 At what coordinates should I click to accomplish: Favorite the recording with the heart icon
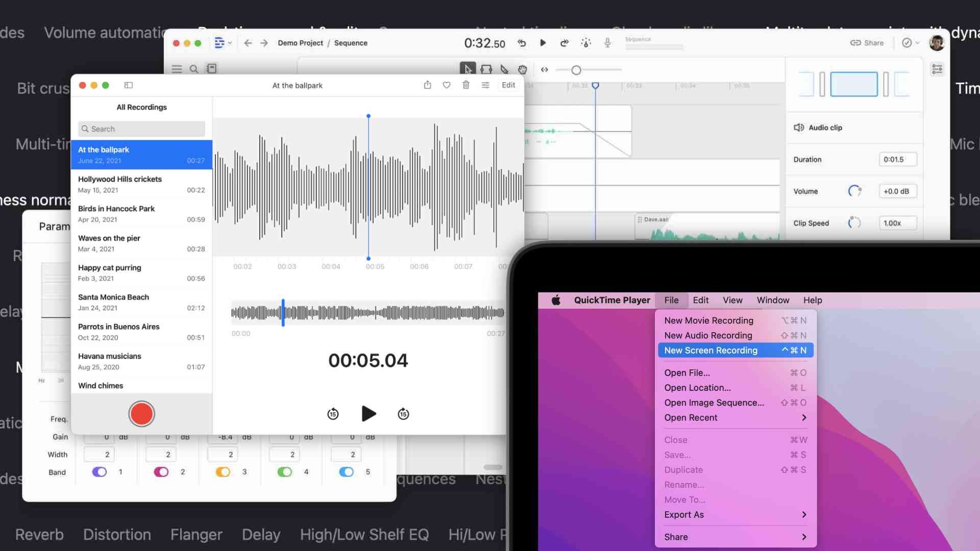point(447,85)
